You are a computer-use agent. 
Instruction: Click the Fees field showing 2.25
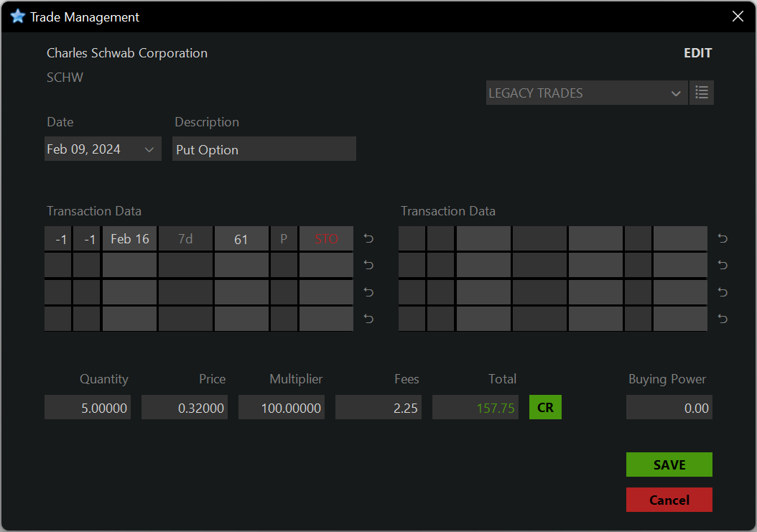[x=378, y=408]
